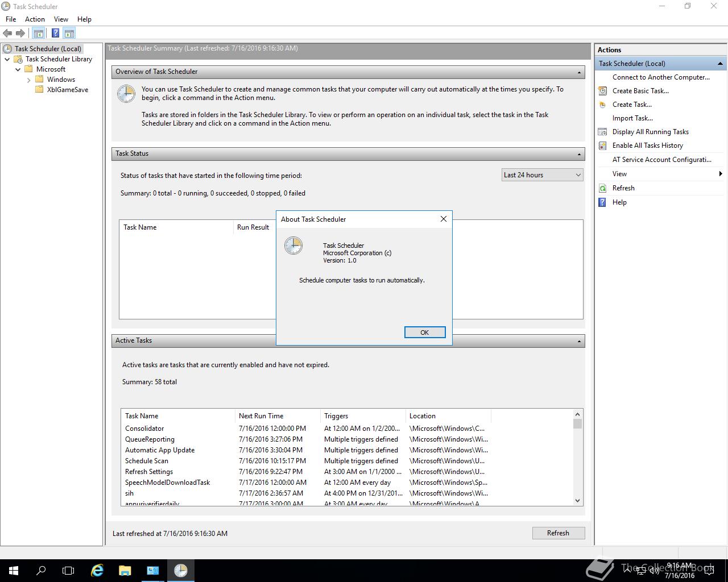This screenshot has width=728, height=582.
Task: Open the View menu in the menu bar
Action: [61, 19]
